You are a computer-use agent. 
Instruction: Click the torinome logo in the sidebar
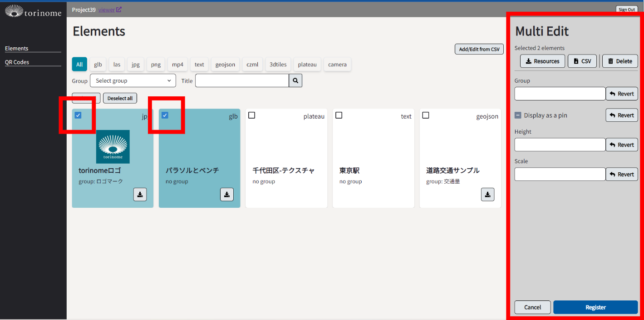[33, 11]
